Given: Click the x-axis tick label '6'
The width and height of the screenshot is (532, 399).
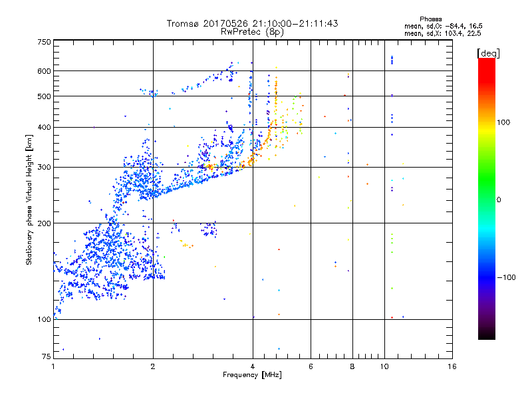Looking at the screenshot, I should tap(311, 366).
